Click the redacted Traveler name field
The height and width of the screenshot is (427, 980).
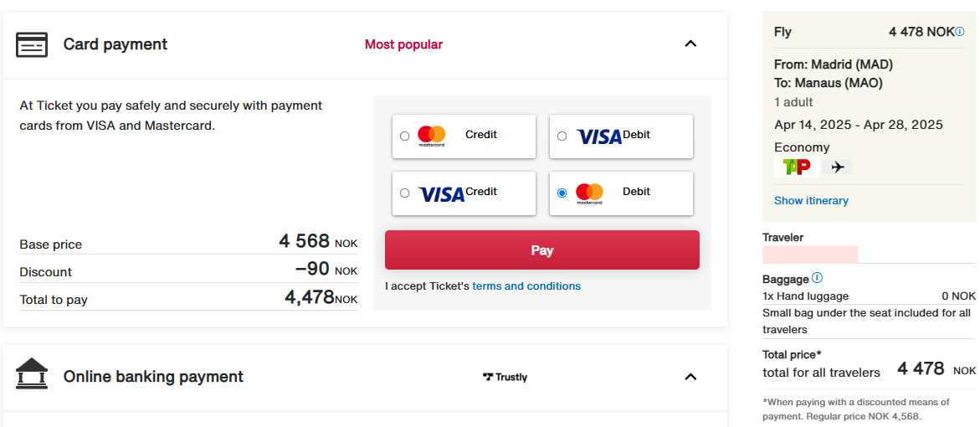tap(810, 254)
